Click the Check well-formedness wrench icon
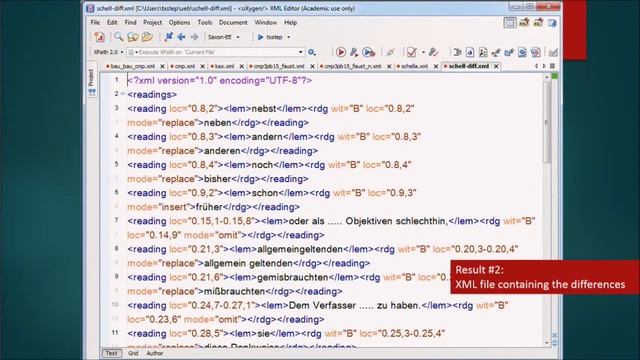Screen dimensions: 640x360 pyautogui.click(x=433, y=52)
